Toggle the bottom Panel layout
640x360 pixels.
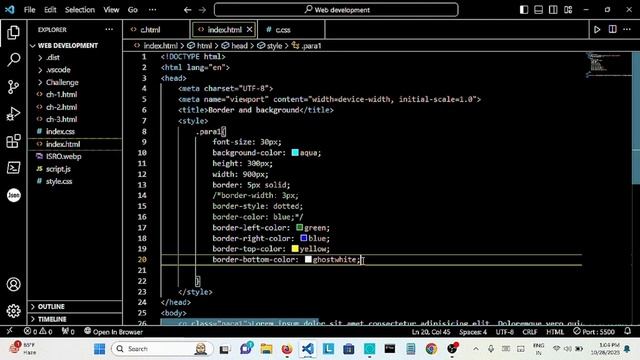click(538, 10)
